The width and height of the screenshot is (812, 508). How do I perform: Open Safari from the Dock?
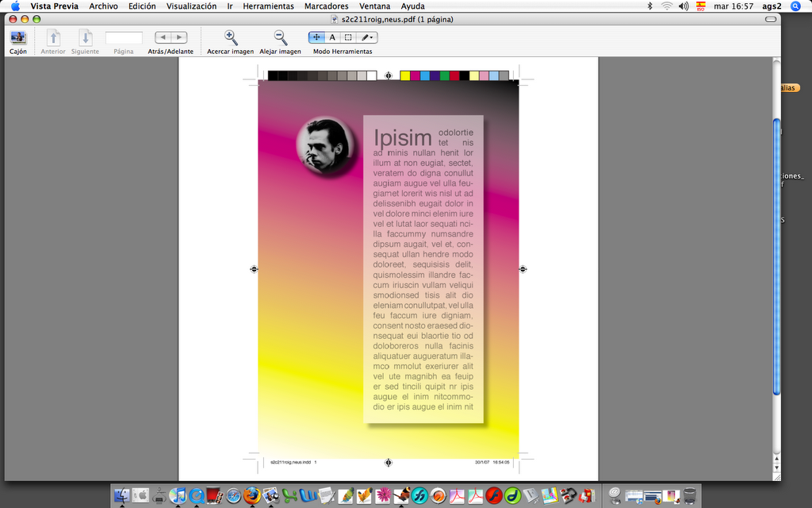tap(234, 495)
